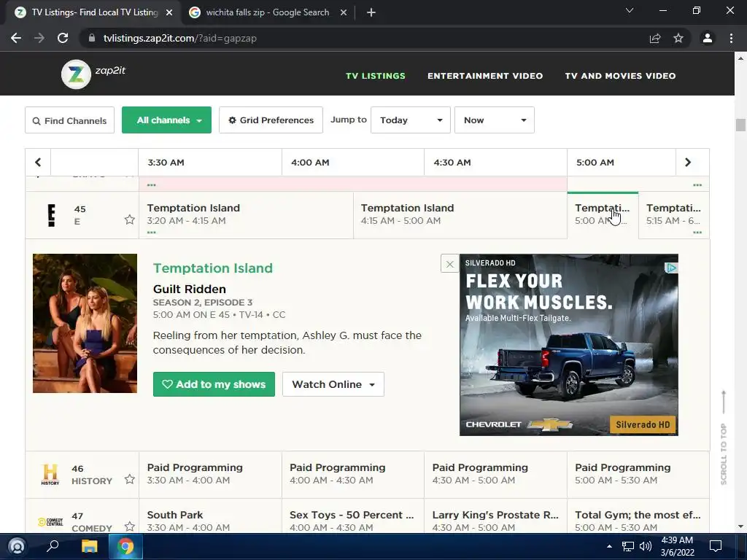Image resolution: width=747 pixels, height=560 pixels.
Task: Favorite channel 47 COMEDY with star
Action: (130, 526)
